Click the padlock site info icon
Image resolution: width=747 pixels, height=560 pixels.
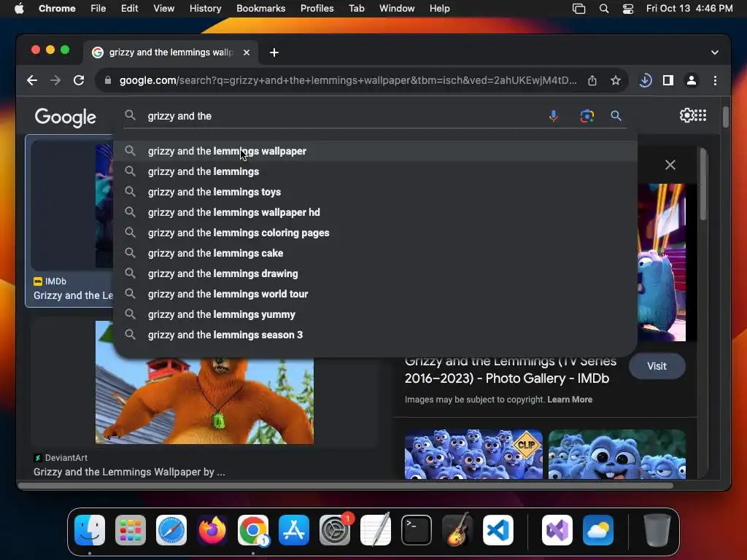(x=108, y=80)
